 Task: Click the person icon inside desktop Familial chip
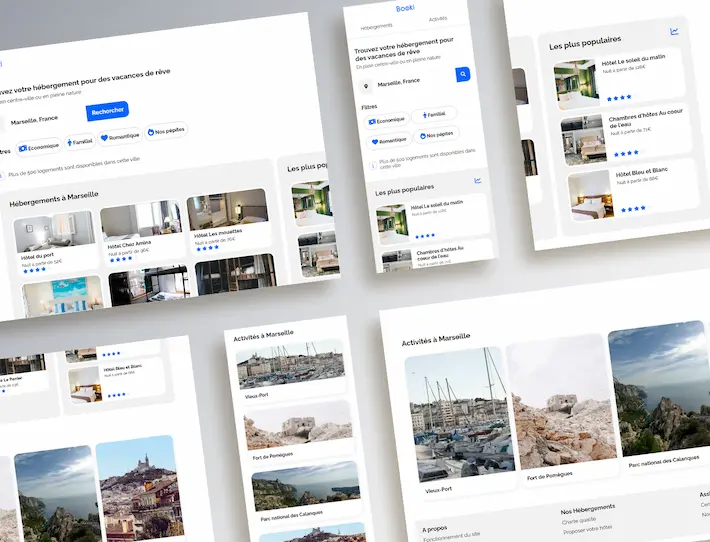69,143
